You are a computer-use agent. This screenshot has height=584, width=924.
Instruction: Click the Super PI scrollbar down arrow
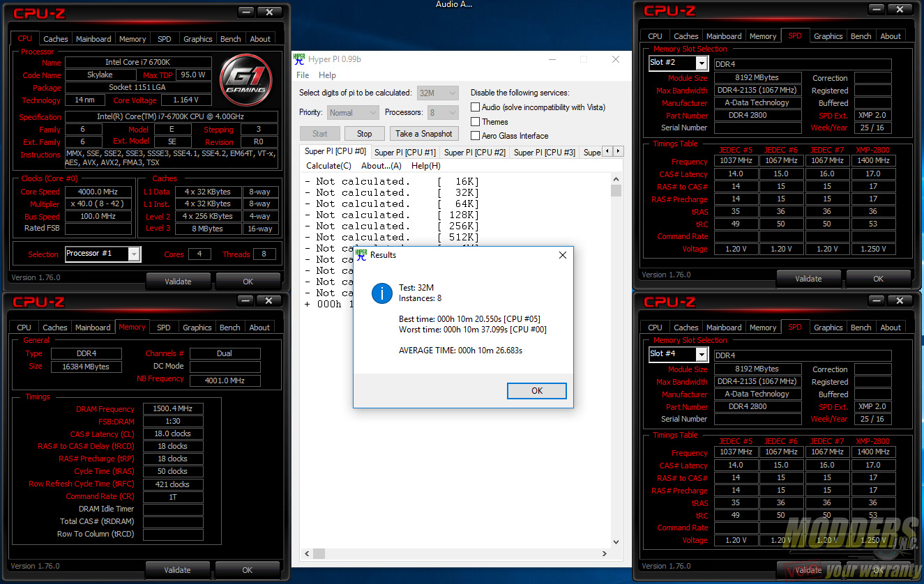tap(616, 542)
